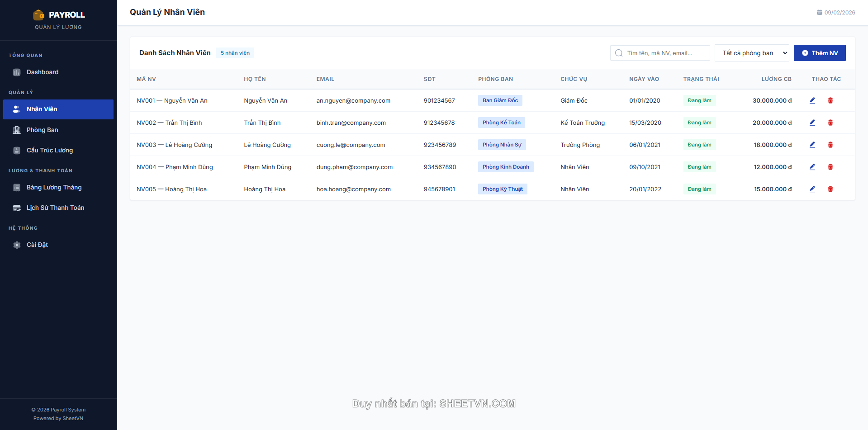Expand the 'Tất cả phòng ban' department filter
Viewport: 868px width, 430px height.
pyautogui.click(x=751, y=53)
